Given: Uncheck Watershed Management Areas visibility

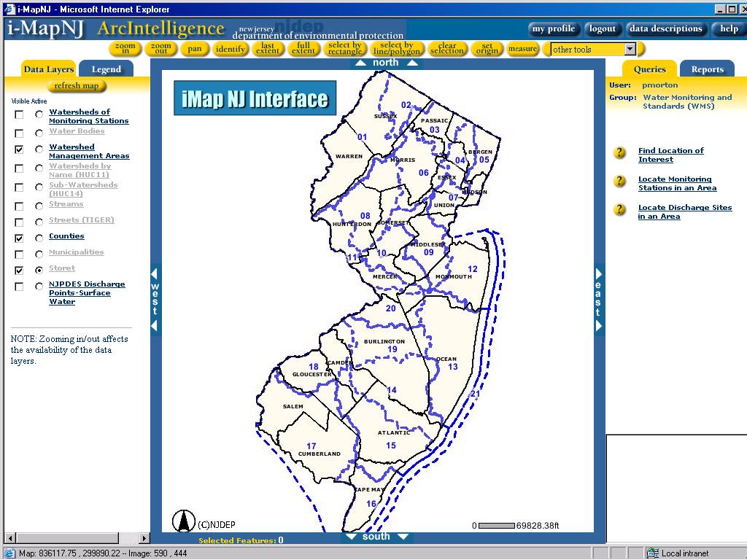Looking at the screenshot, I should click(19, 149).
